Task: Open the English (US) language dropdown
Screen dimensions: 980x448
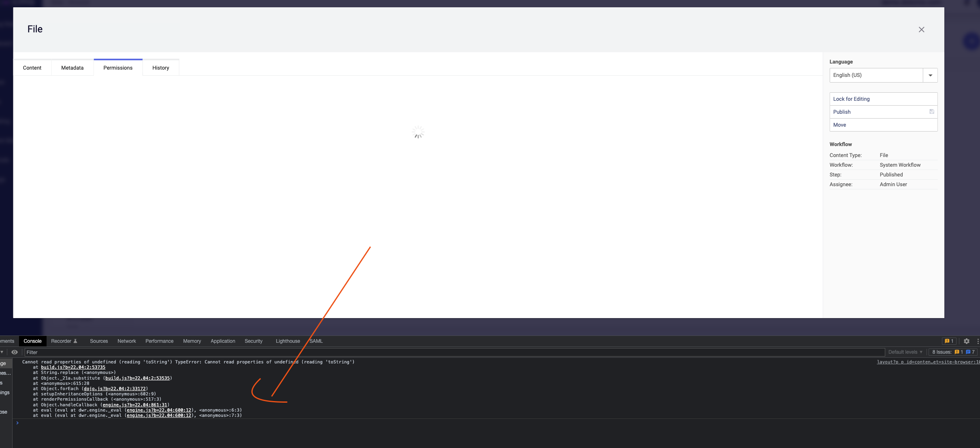Action: pos(930,75)
